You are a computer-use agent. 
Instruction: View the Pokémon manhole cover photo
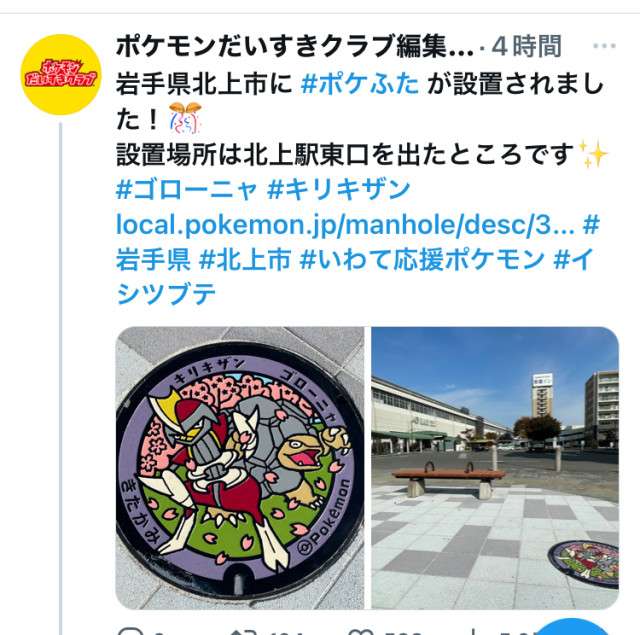[x=240, y=468]
